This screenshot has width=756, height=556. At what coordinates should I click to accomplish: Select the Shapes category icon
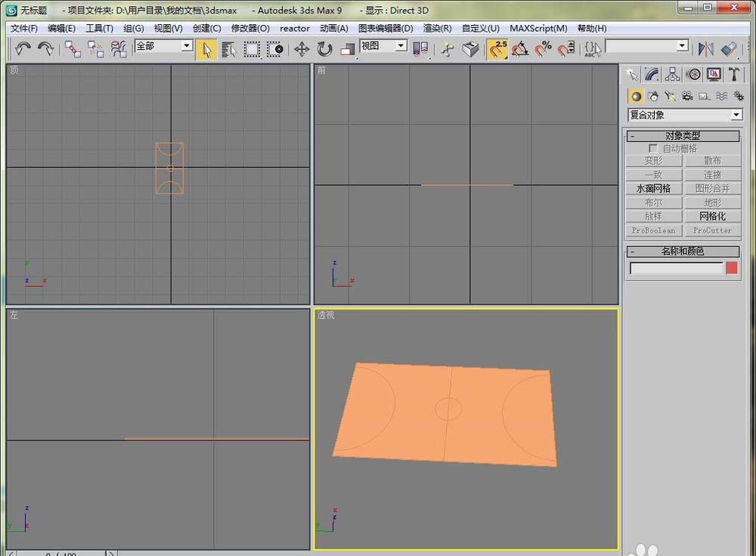pyautogui.click(x=653, y=97)
